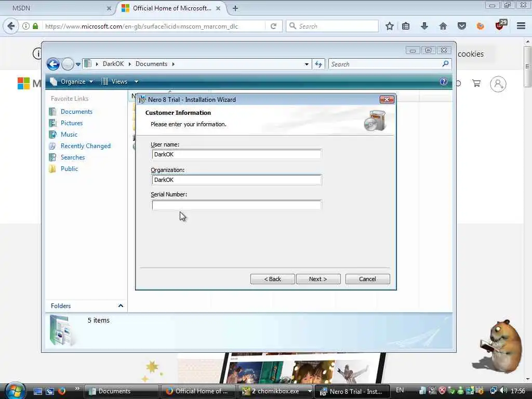The image size is (532, 399).
Task: Click the Serial Number input field
Action: tap(236, 205)
